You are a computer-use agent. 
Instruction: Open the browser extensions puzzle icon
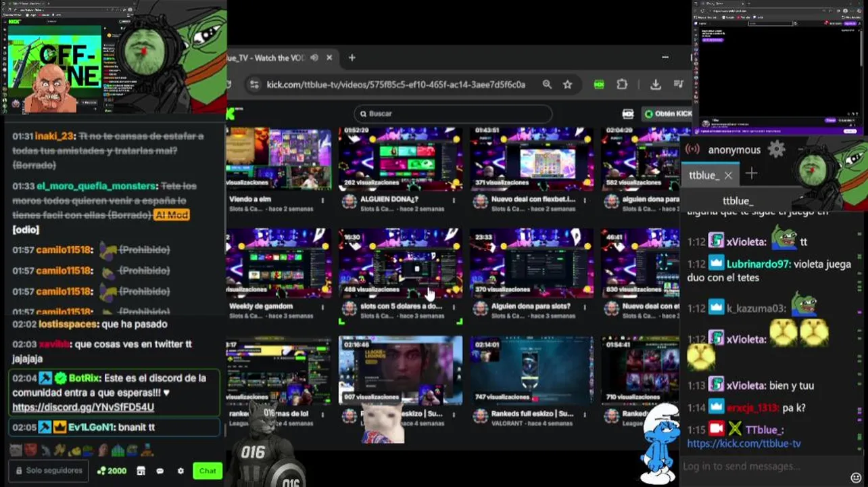[623, 85]
